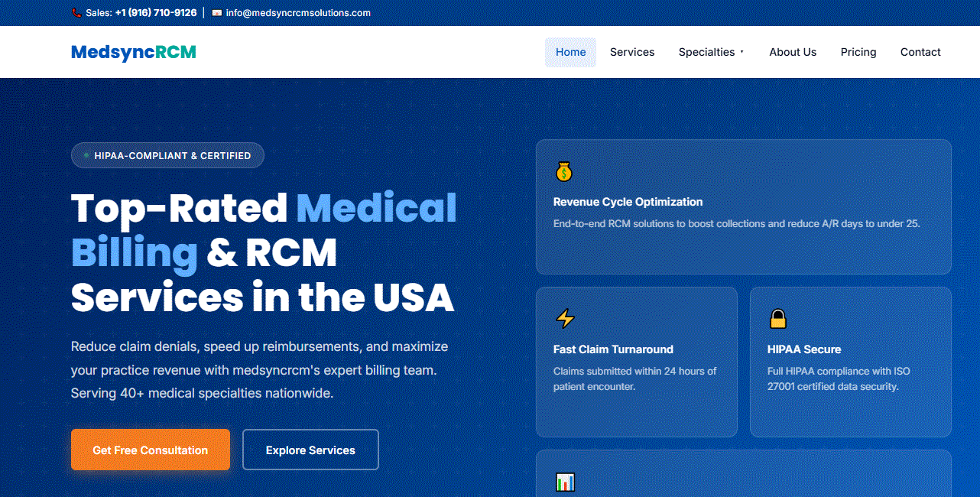Image resolution: width=980 pixels, height=497 pixels.
Task: Click the Get Free Consultation button
Action: pos(151,450)
